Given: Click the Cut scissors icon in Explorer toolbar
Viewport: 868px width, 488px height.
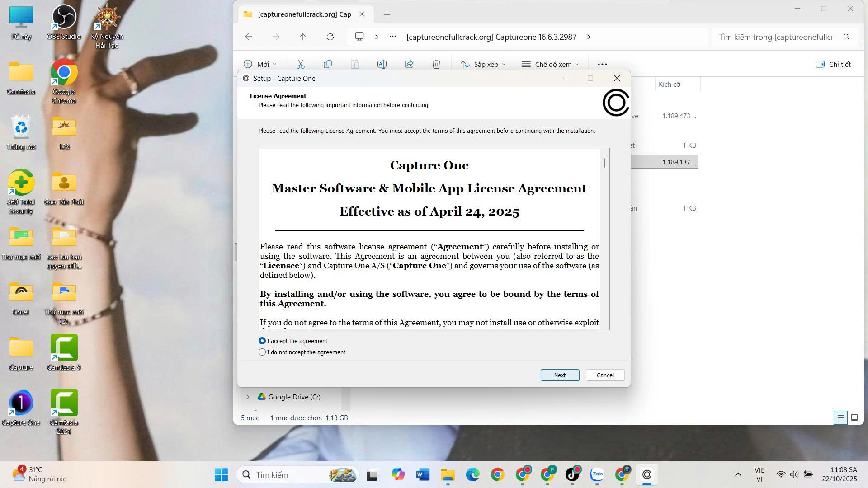Looking at the screenshot, I should coord(300,64).
